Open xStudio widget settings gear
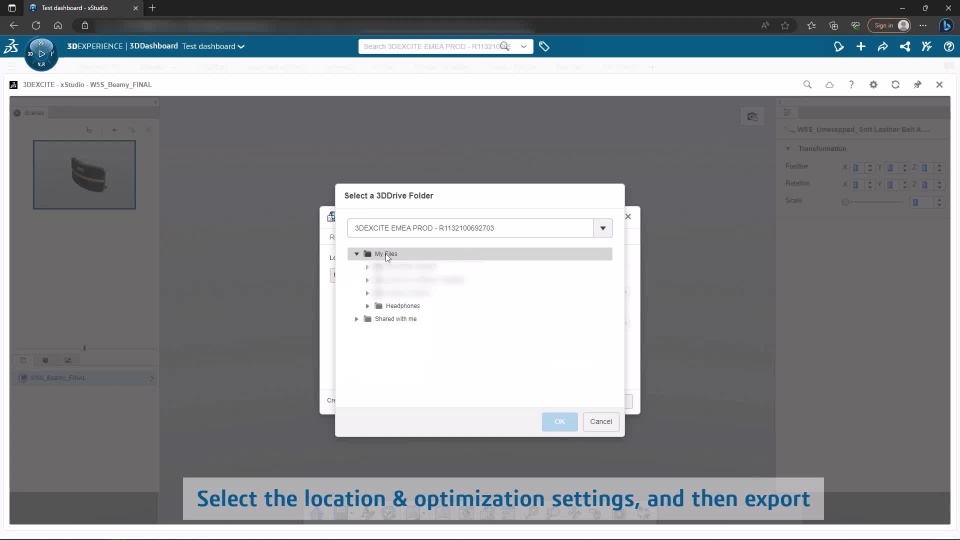This screenshot has width=960, height=540. click(874, 84)
